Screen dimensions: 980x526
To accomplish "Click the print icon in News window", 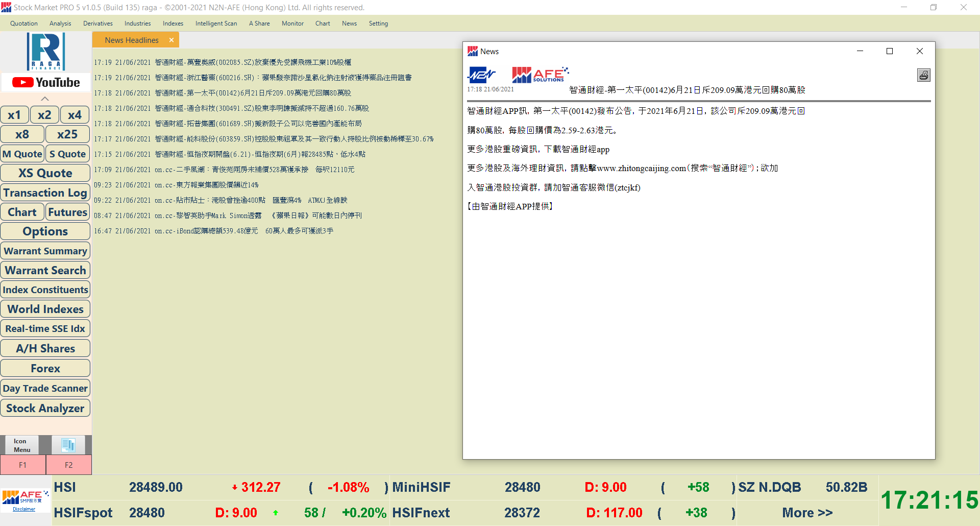I will click(x=923, y=75).
